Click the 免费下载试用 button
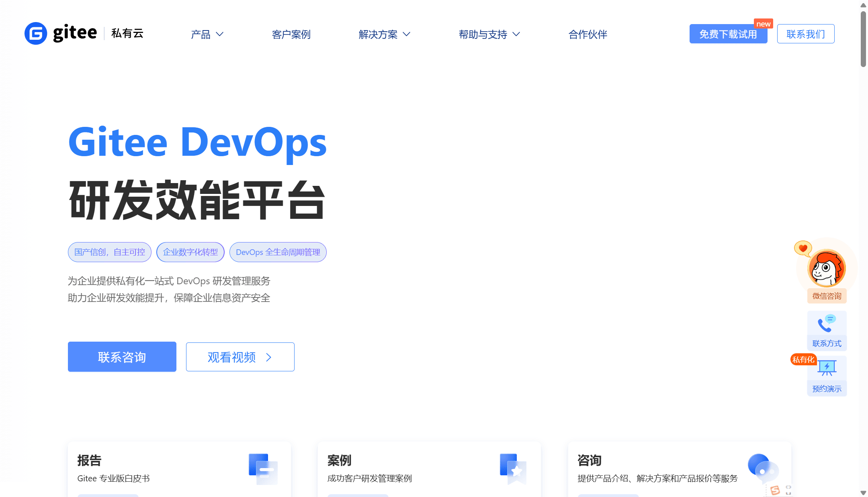Image resolution: width=868 pixels, height=497 pixels. pos(728,34)
